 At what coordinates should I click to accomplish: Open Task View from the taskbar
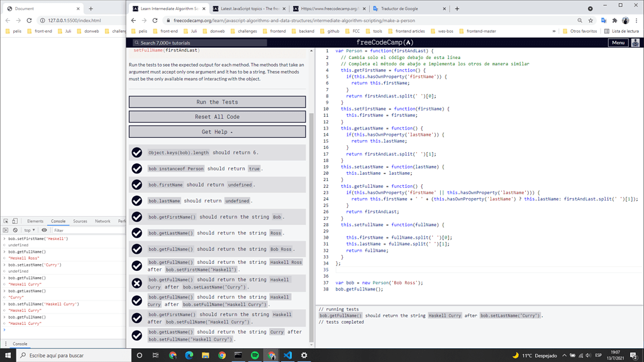(155, 355)
